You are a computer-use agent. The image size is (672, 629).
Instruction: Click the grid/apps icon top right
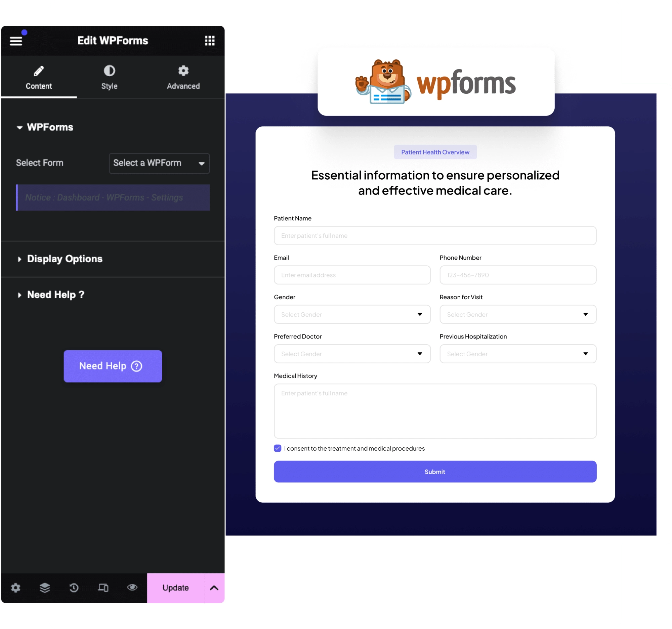click(209, 41)
